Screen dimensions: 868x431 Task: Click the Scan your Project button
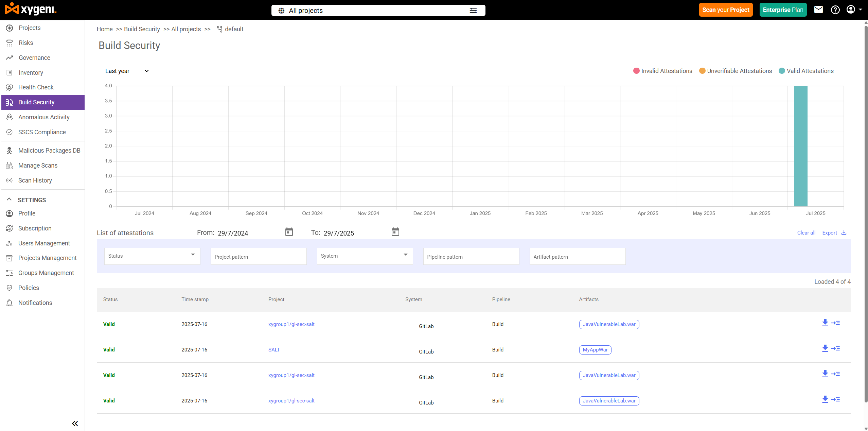pyautogui.click(x=725, y=10)
